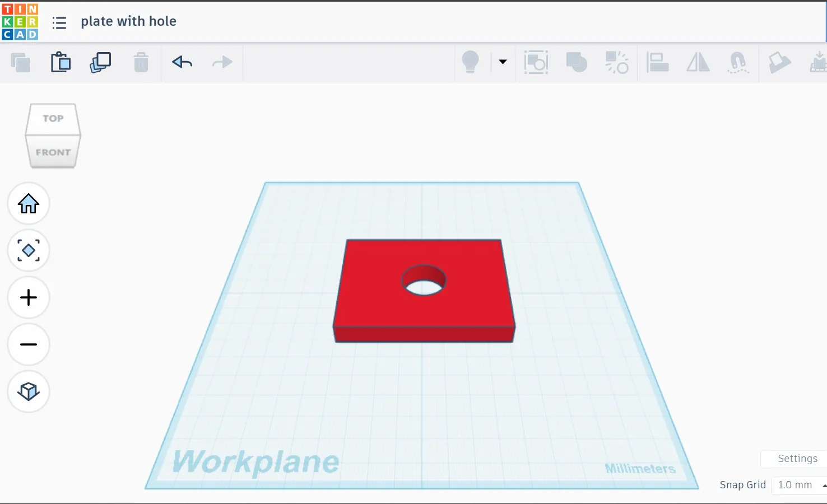Click the Tinkercad logo
The width and height of the screenshot is (827, 504).
point(20,22)
